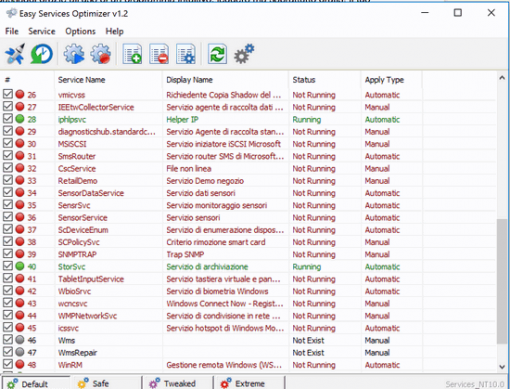Click the red status dot of RetailDemo row
Screen dimensions: 510x389
(20, 180)
